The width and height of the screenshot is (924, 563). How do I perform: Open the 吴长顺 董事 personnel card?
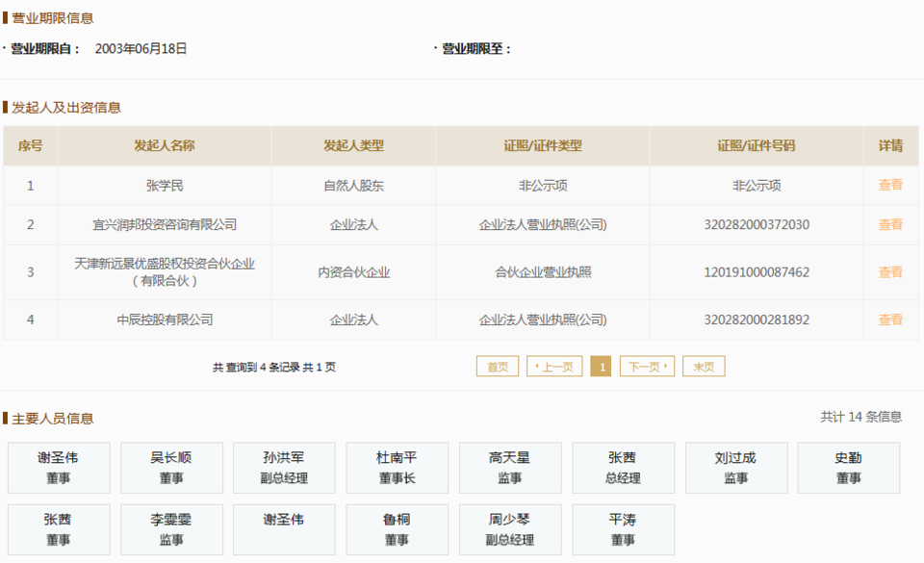click(x=172, y=468)
